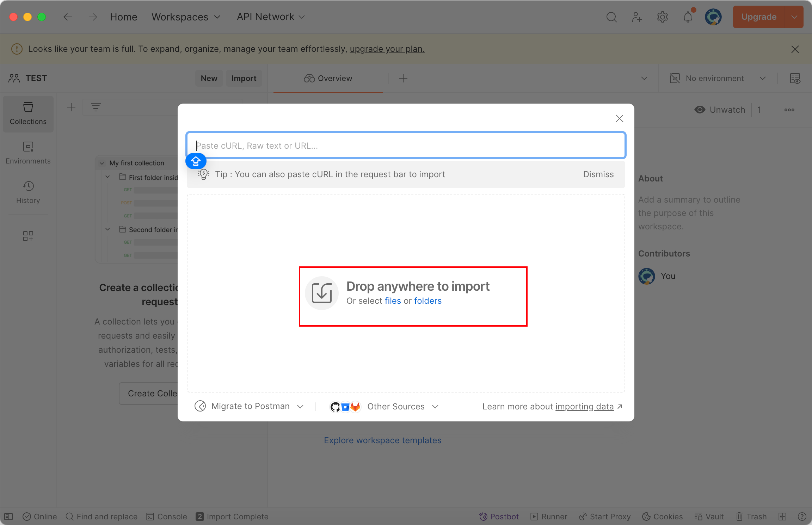This screenshot has width=812, height=525.
Task: Open the No environment selector
Action: pos(718,78)
